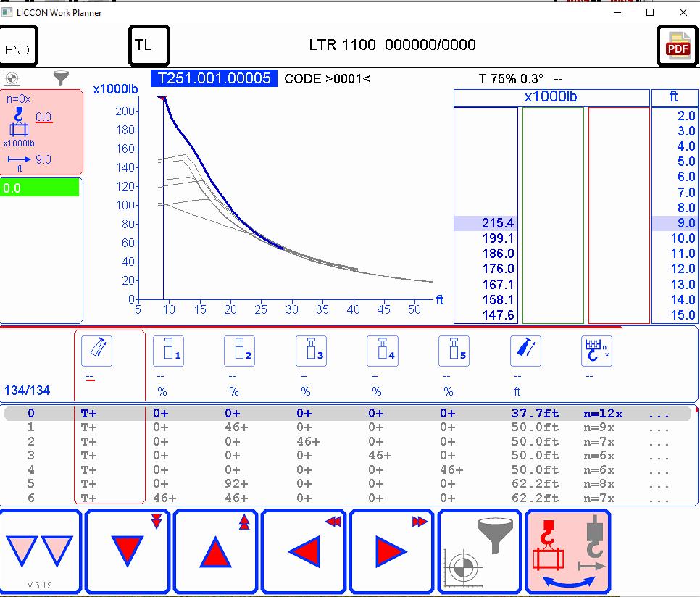Click the 215.4 load value

point(498,223)
